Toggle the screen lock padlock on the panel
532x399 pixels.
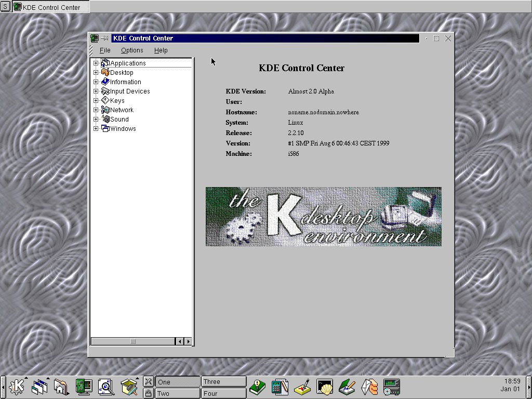149,393
